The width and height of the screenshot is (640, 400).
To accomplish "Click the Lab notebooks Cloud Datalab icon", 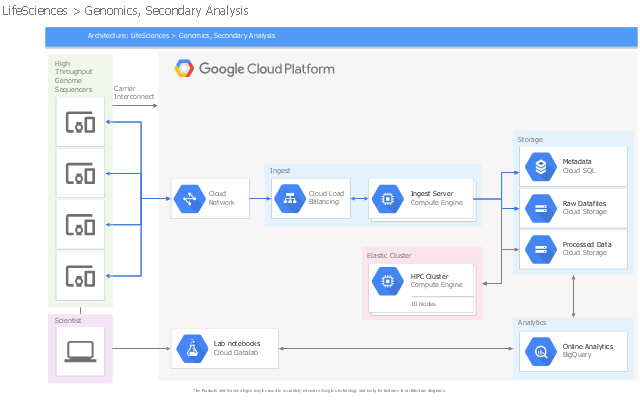I will tap(192, 349).
